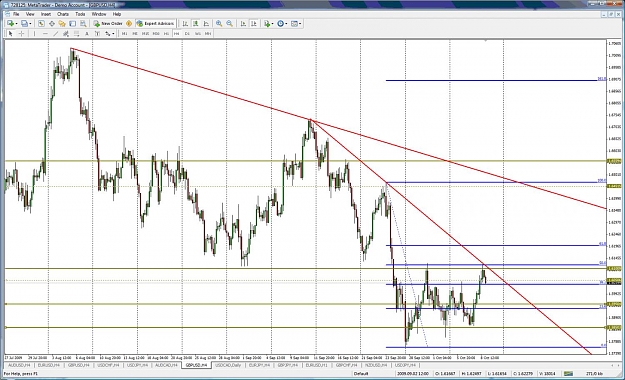Viewport: 625px width, 380px height.
Task: Open the Indicators list icon
Action: (x=266, y=24)
